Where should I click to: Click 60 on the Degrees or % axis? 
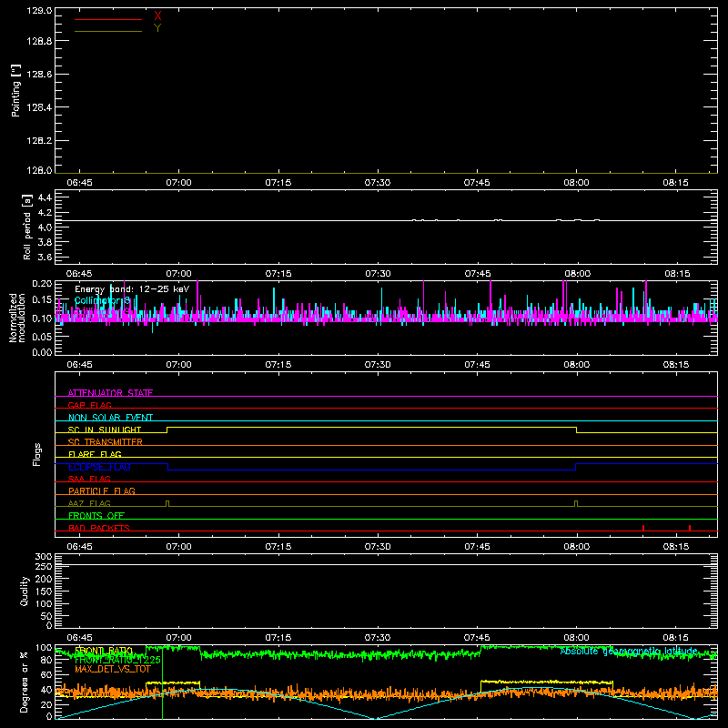(x=46, y=675)
